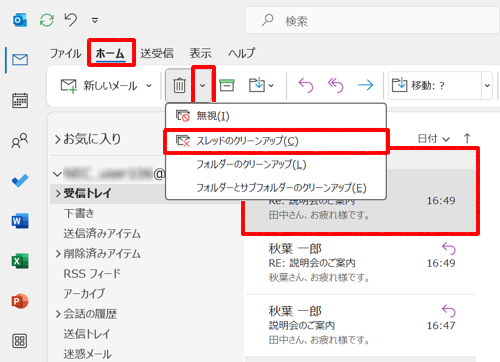Image resolution: width=500 pixels, height=362 pixels.
Task: Open 秋葉 一郎 RE: 説明会のご案内 message
Action: coord(361,263)
